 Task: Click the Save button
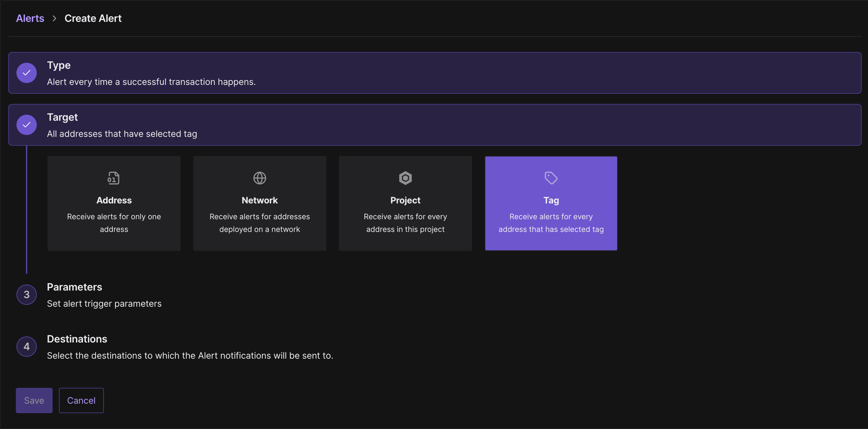pyautogui.click(x=34, y=400)
